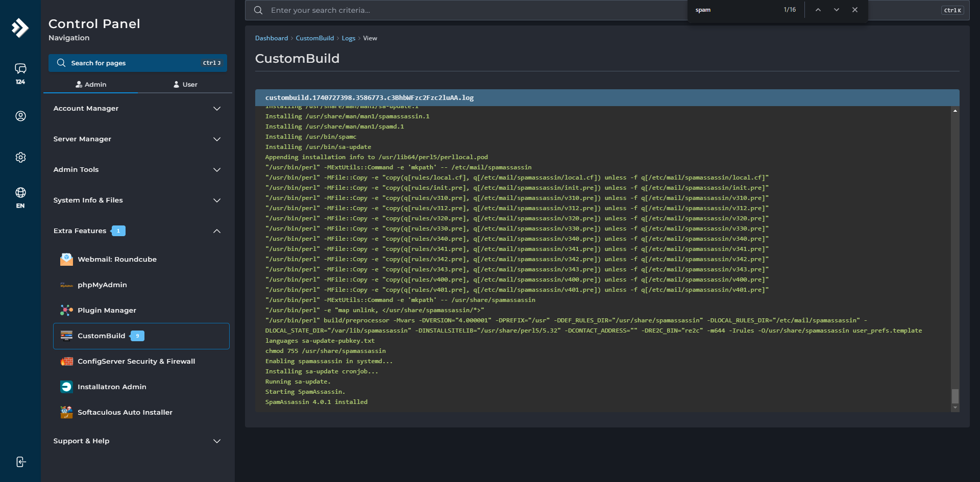Click the log scrollbar down arrow
This screenshot has height=482, width=980.
[x=955, y=408]
